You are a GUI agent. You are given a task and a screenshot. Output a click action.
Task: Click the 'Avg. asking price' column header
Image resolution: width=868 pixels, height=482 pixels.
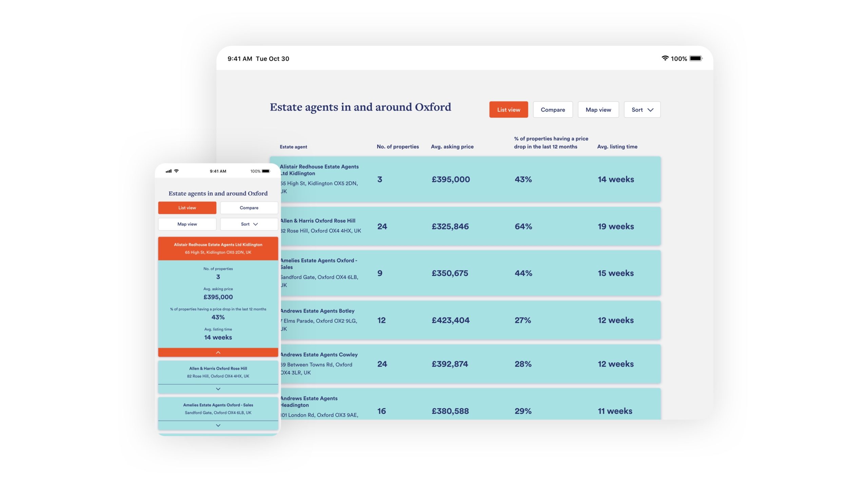[x=452, y=146]
